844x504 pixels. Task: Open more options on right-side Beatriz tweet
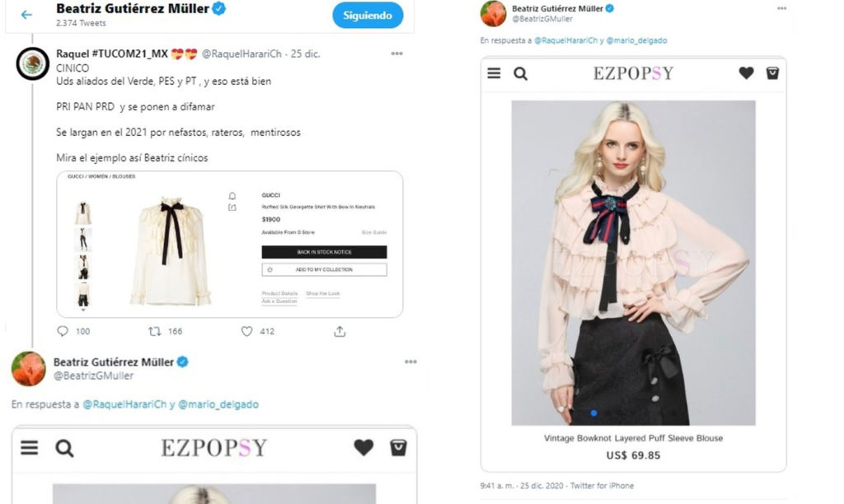coord(781,8)
